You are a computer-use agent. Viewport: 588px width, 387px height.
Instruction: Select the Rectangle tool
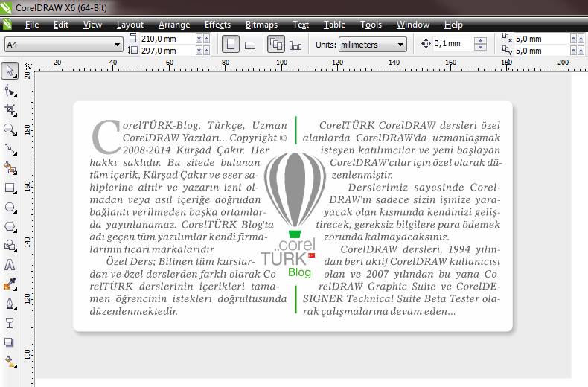coord(10,188)
